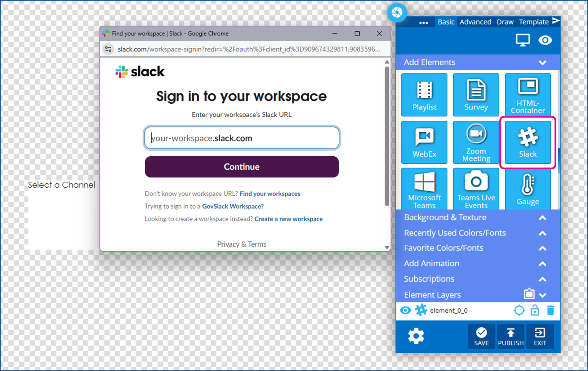588x371 pixels.
Task: Add a Survey element
Action: coord(476,95)
